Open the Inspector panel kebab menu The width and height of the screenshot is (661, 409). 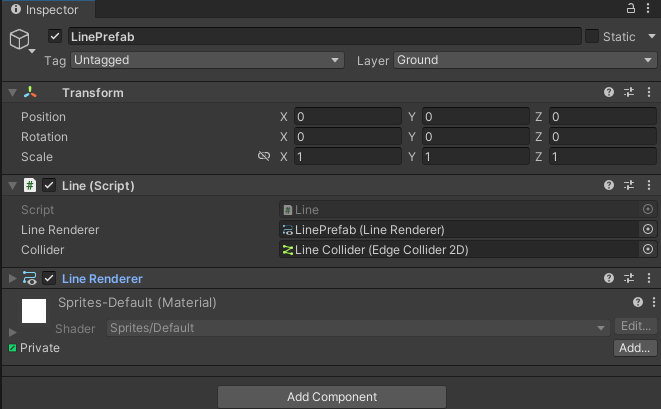(x=649, y=8)
